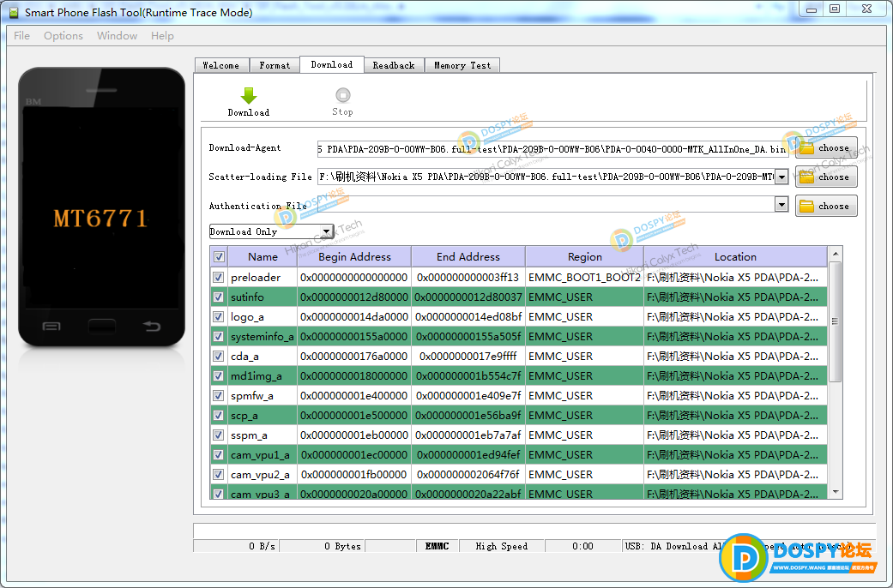Open the Options menu

click(63, 36)
